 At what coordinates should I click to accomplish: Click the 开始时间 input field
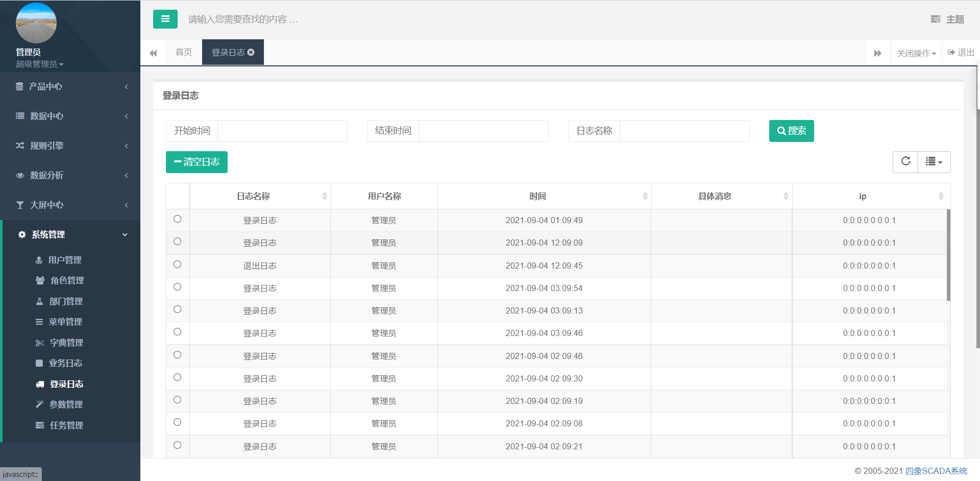pos(282,131)
